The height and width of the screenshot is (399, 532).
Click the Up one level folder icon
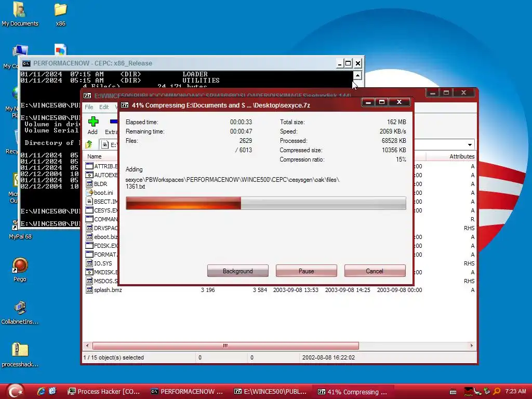pos(89,144)
